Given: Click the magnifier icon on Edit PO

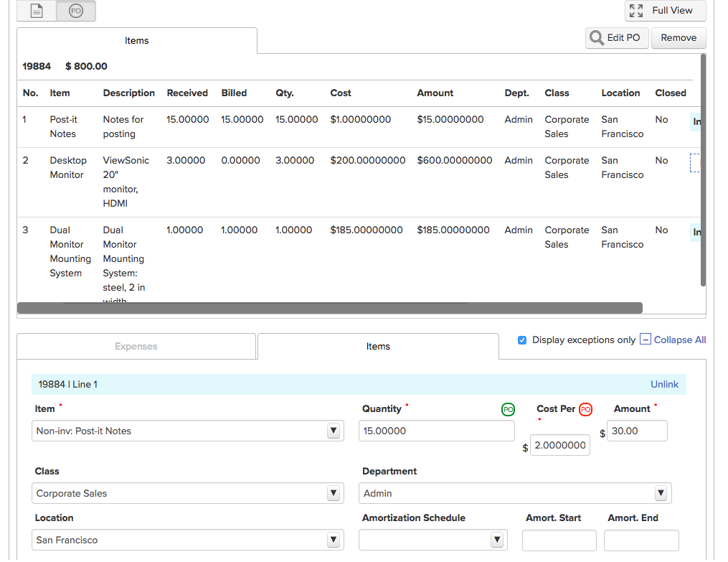Looking at the screenshot, I should tap(597, 37).
